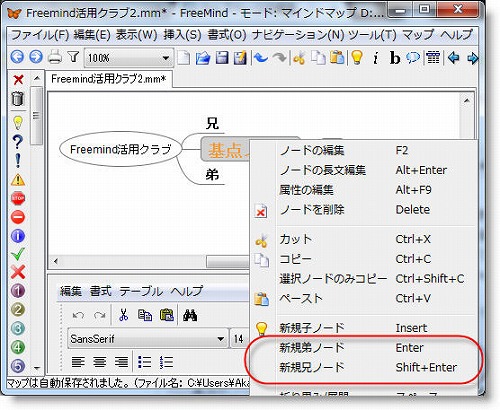Click align right in note editor
500x410 pixels.
(x=121, y=362)
